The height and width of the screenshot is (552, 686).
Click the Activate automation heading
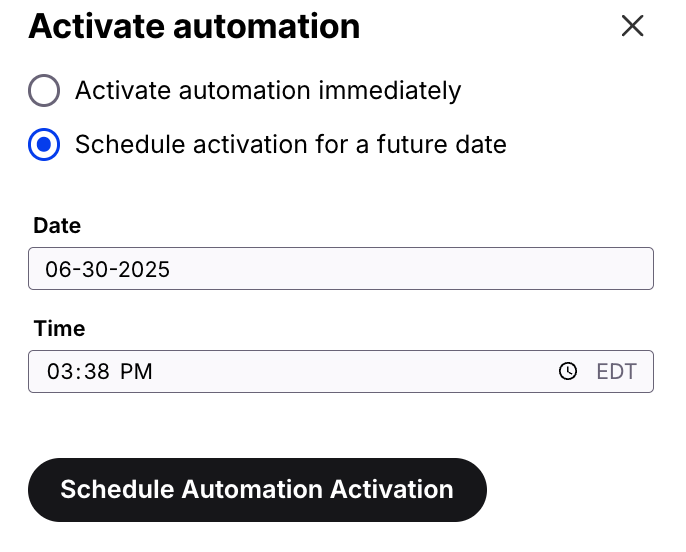click(x=194, y=26)
